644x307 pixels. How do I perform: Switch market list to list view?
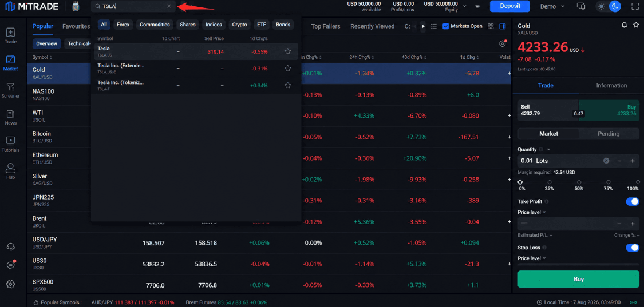(x=433, y=26)
